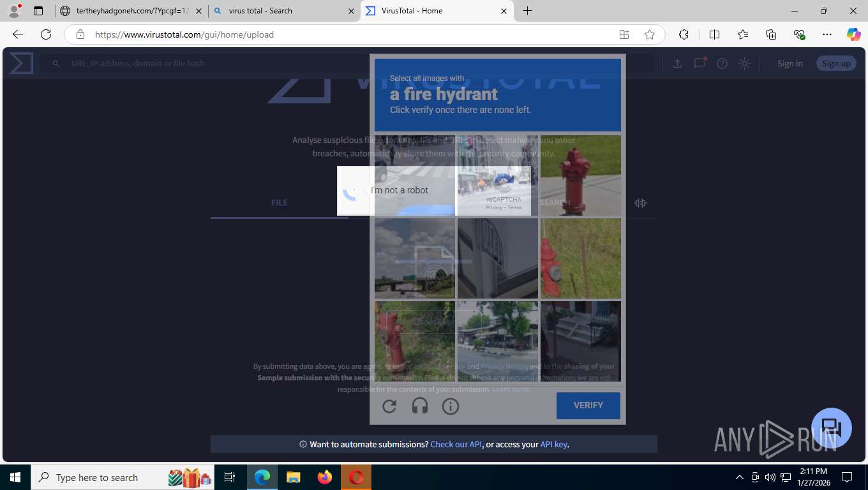Open Task View on the taskbar
The height and width of the screenshot is (490, 868).
[230, 477]
